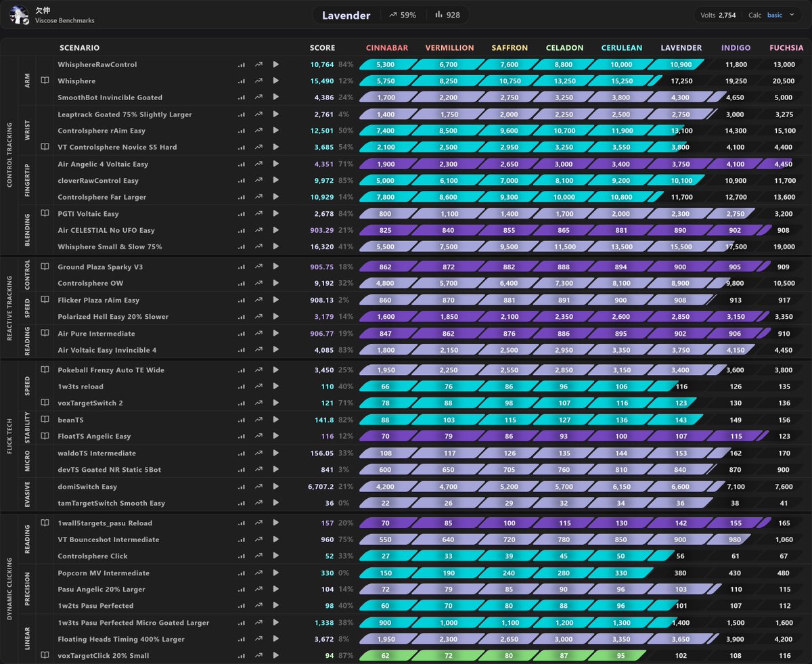Click the SCENARIO column header
Image resolution: width=812 pixels, height=664 pixels.
[79, 48]
